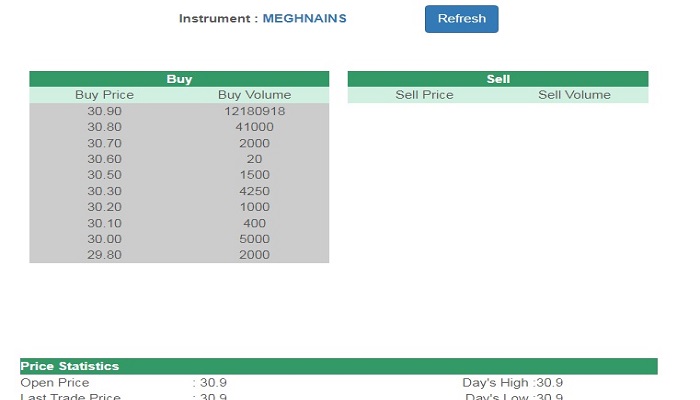This screenshot has width=700, height=400.
Task: Click the Day's High value
Action: (x=550, y=383)
